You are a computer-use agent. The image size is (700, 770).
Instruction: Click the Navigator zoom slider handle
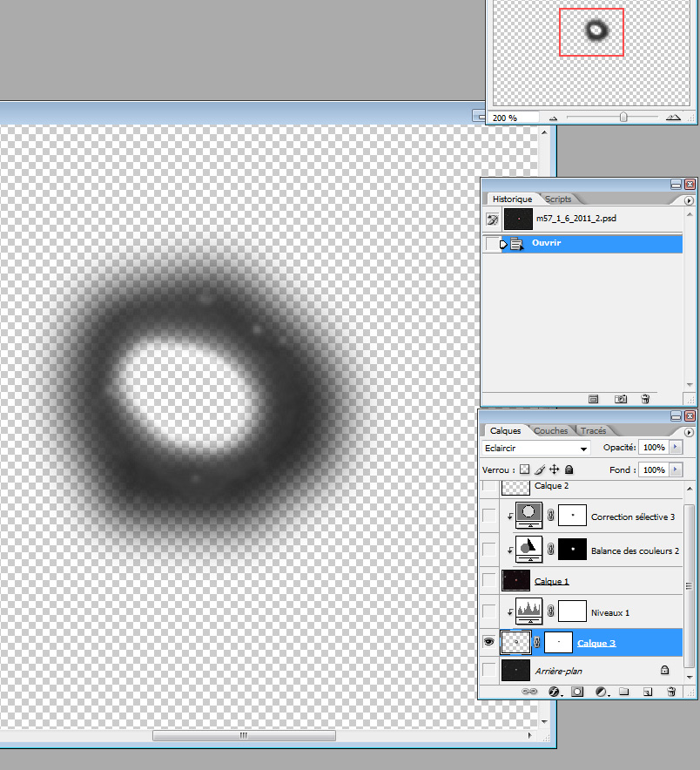[x=623, y=117]
